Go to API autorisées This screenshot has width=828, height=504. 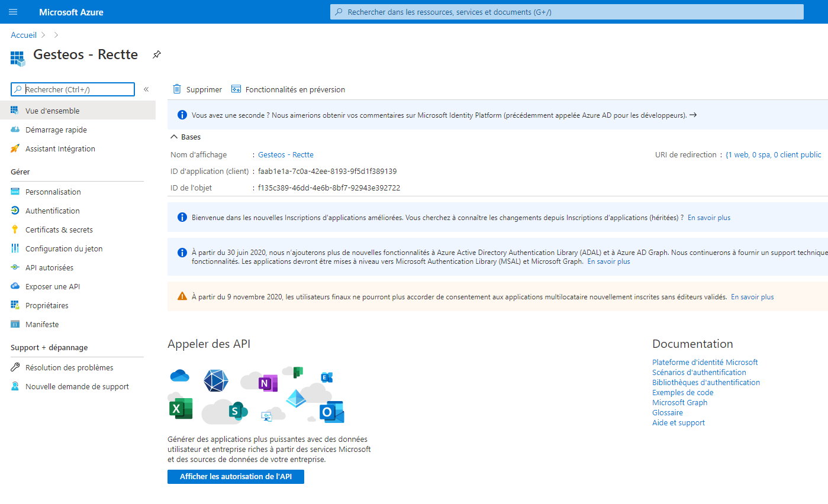(49, 267)
